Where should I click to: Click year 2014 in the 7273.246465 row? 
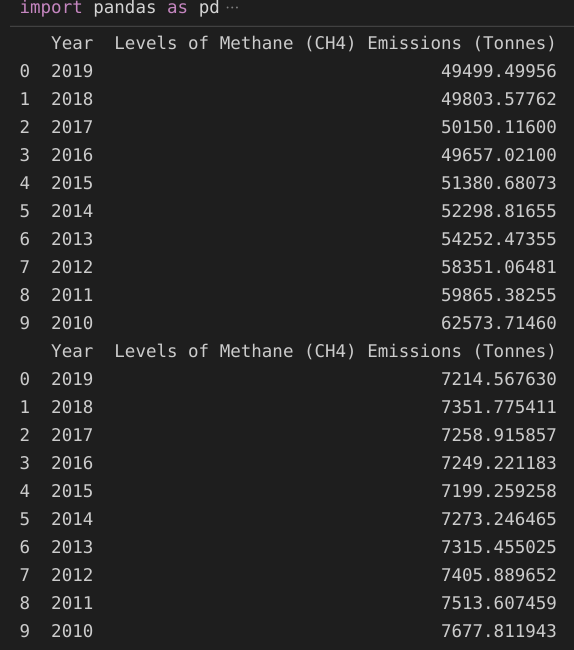pos(72,519)
